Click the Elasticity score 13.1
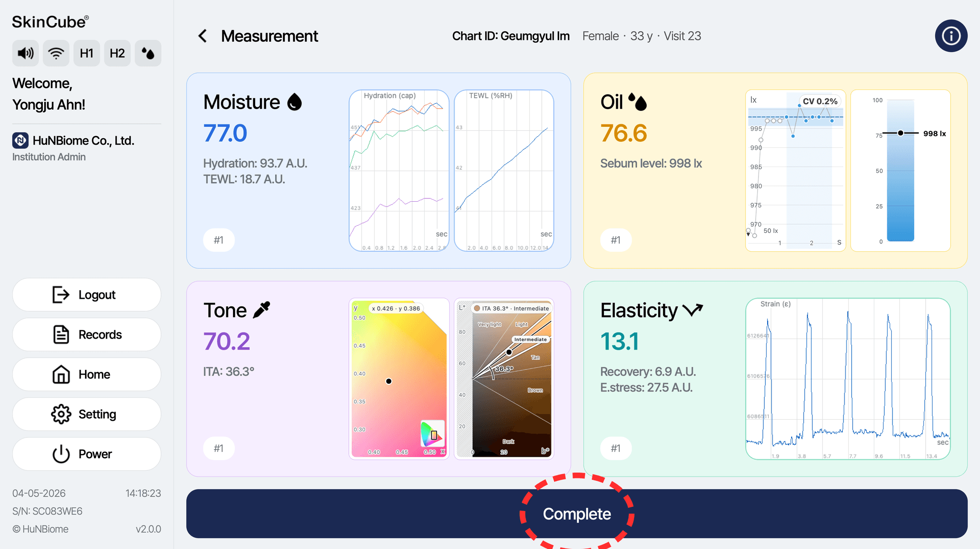This screenshot has height=549, width=980. [619, 342]
